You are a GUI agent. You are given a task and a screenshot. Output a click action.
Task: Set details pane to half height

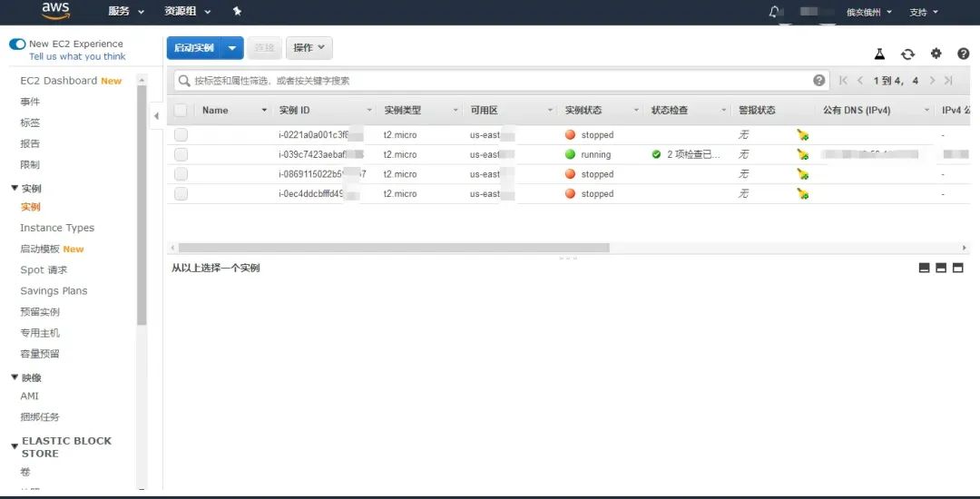941,268
